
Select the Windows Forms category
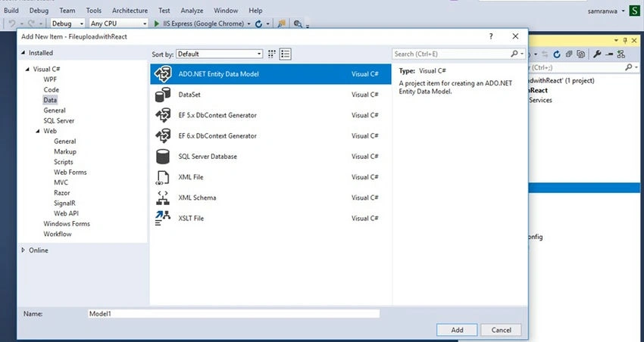[67, 224]
